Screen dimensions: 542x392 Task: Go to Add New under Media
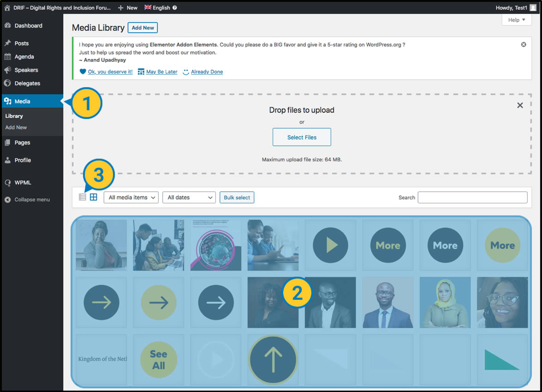click(16, 127)
